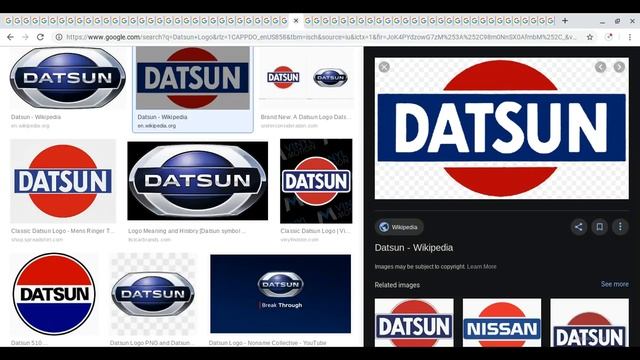Click the Google search URL address bar
The height and width of the screenshot is (360, 640).
point(321,37)
